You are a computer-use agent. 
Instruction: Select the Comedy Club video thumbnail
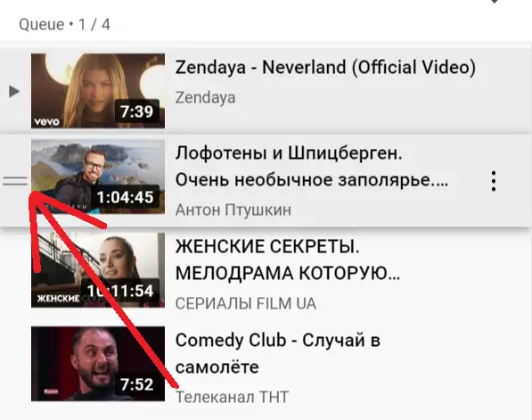pyautogui.click(x=98, y=364)
